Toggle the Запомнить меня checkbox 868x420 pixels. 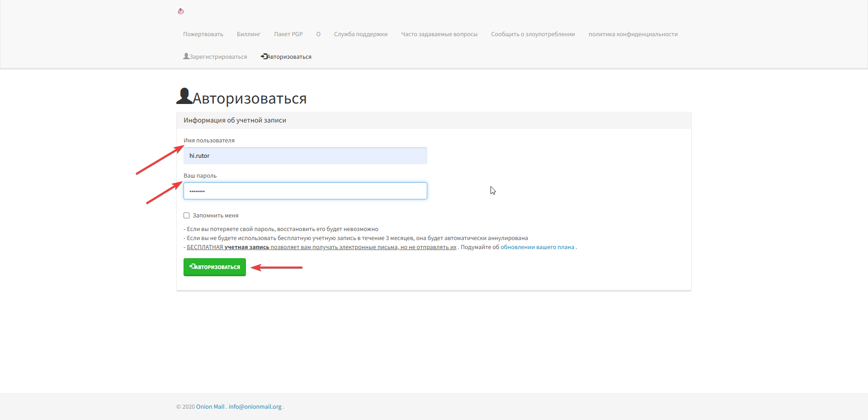pos(186,216)
